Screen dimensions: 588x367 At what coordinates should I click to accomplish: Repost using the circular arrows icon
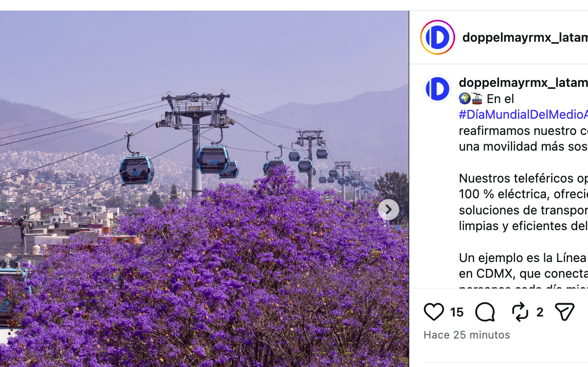520,312
